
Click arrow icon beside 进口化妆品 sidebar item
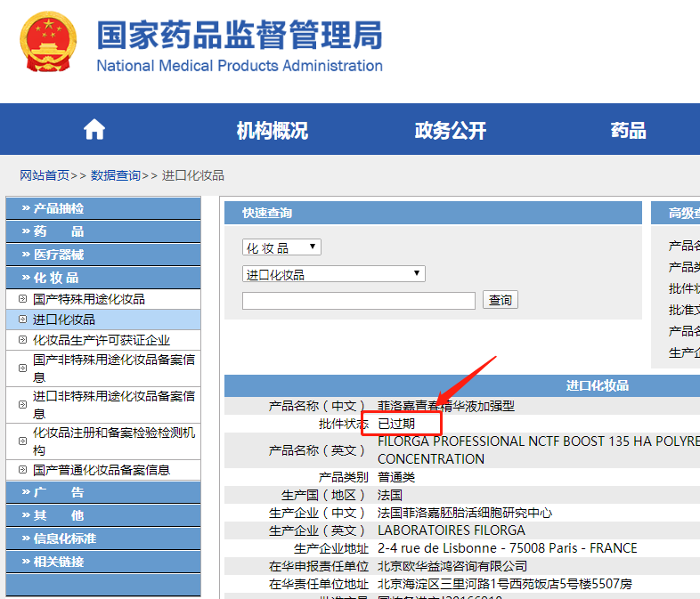pos(22,320)
